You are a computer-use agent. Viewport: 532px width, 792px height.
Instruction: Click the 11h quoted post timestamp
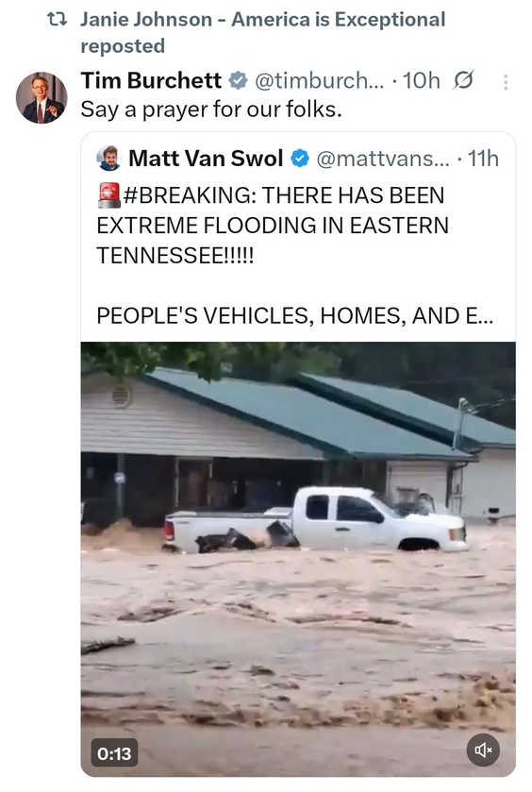483,160
